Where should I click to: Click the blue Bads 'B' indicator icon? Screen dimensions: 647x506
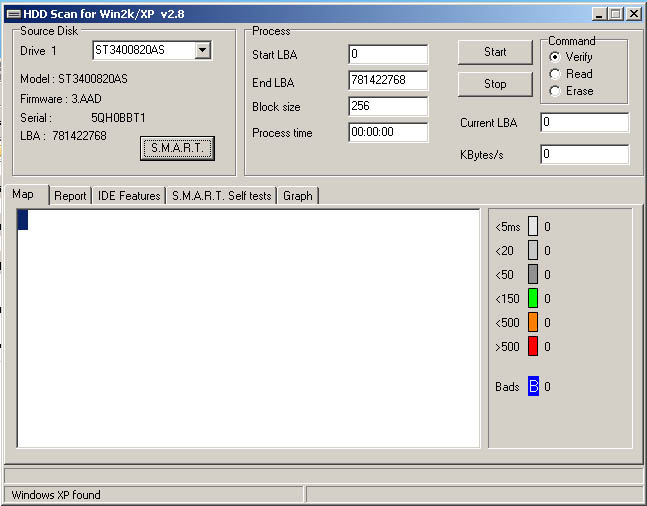(533, 386)
